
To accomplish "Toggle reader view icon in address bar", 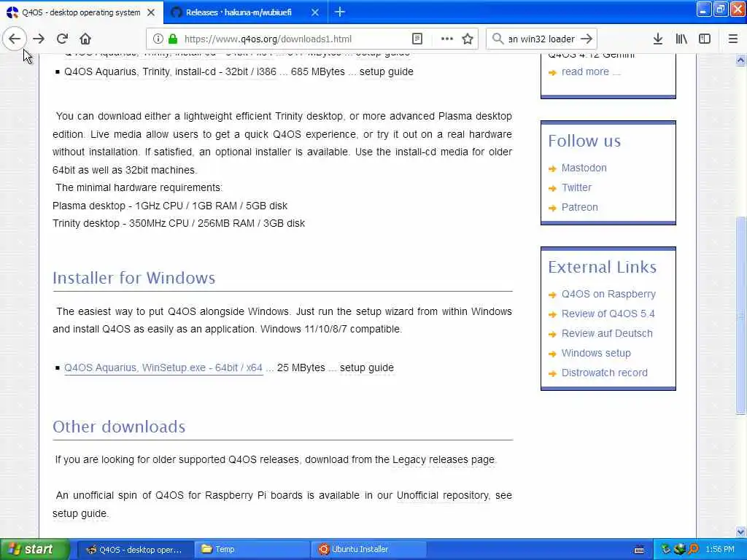I will point(417,39).
